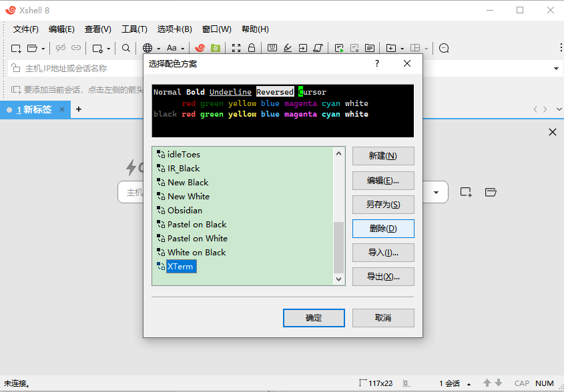Click the tab layout arrangement icon

pos(415,48)
